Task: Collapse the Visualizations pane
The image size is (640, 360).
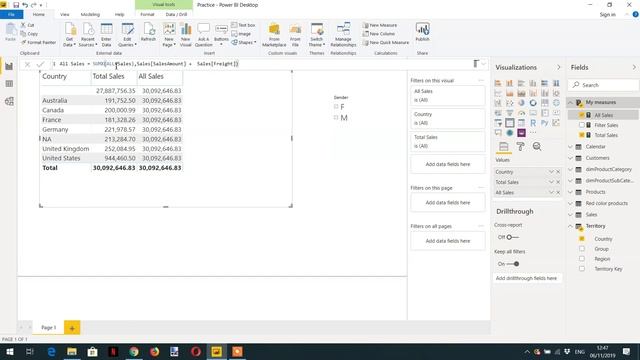Action: click(x=559, y=67)
